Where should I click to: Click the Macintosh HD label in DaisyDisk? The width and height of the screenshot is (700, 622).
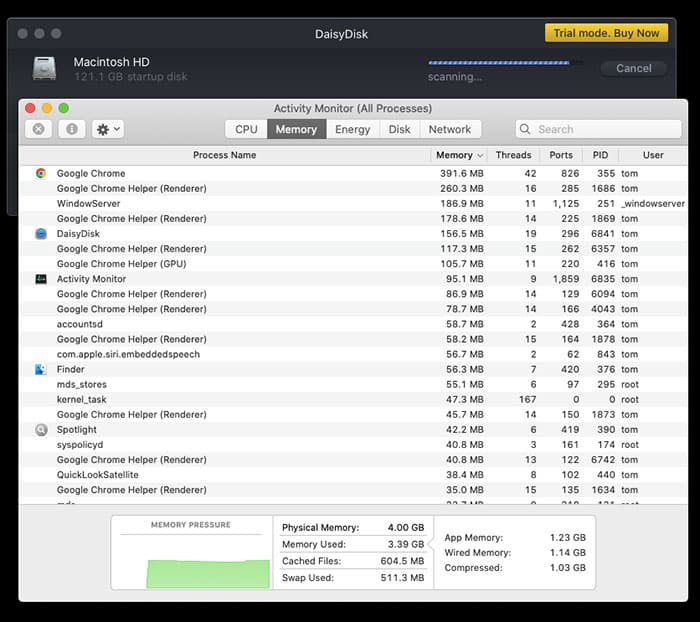pyautogui.click(x=112, y=62)
